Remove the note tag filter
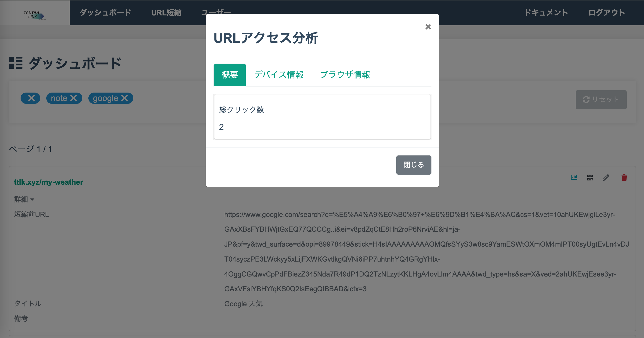Image resolution: width=644 pixels, height=338 pixels. pyautogui.click(x=73, y=98)
